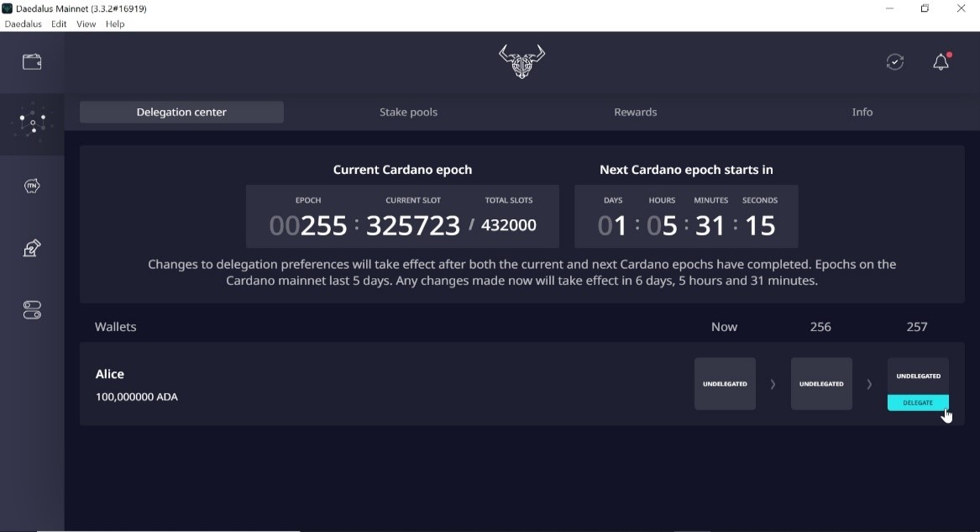
Task: Click the Delegate button for Alice
Action: tap(918, 403)
